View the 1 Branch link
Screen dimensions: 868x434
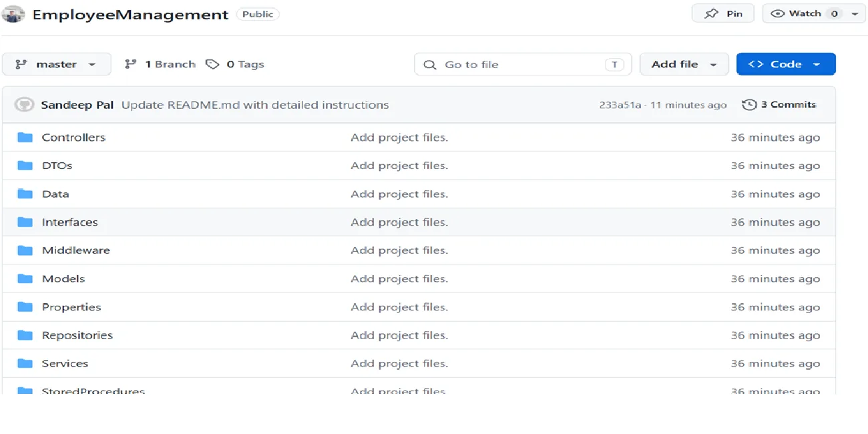click(x=160, y=64)
